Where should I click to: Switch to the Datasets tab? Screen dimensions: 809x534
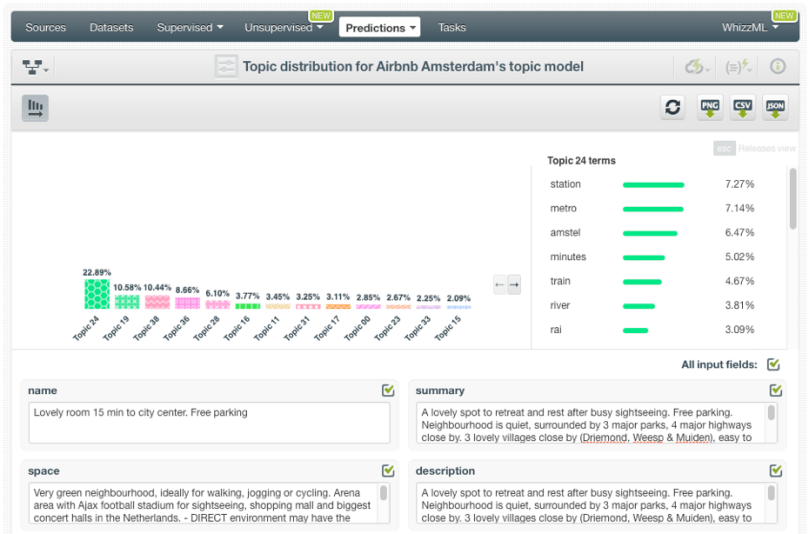(x=111, y=27)
